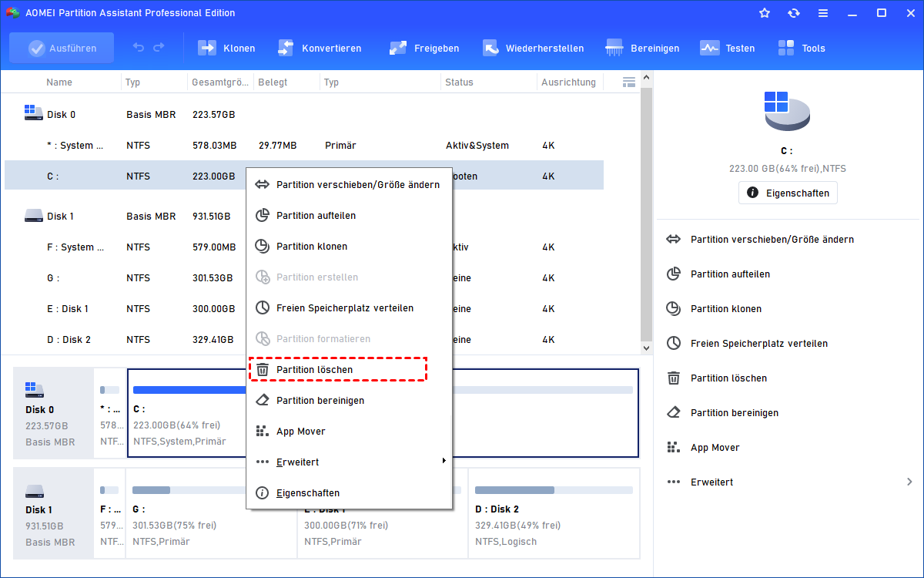Click the Aktiv&System status cell
The width and height of the screenshot is (924, 578).
pyautogui.click(x=476, y=146)
